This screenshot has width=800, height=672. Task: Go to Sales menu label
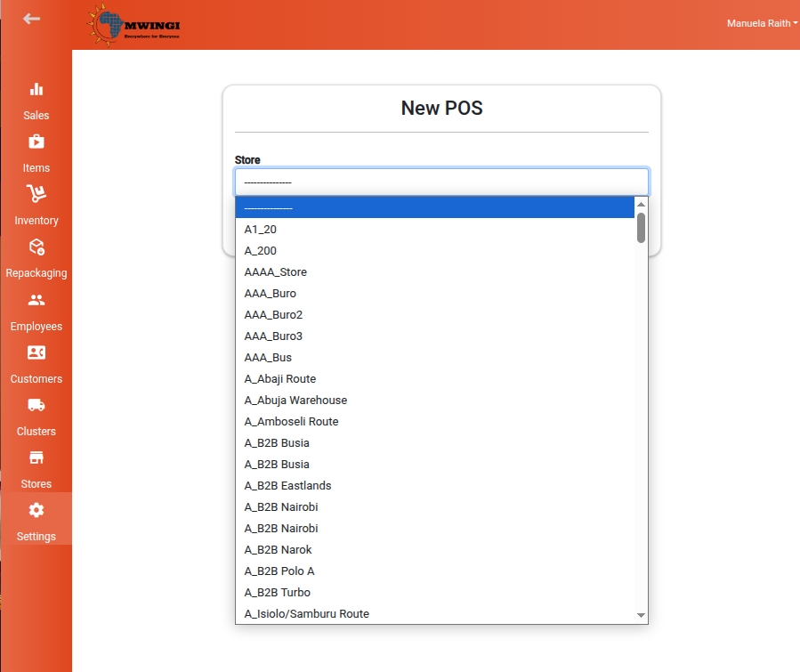tap(36, 116)
